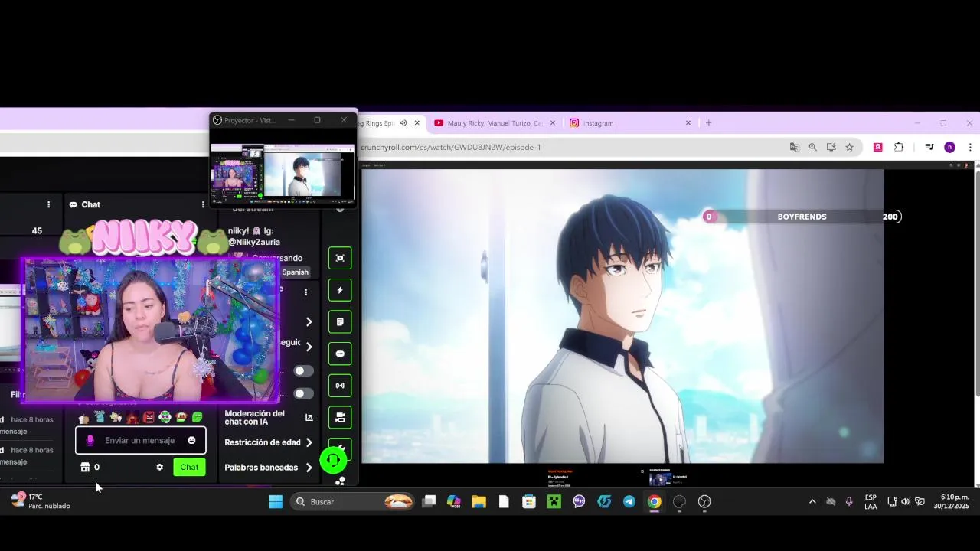Open the shop icon beside the 0 count
Screen dimensions: 980x551
[85, 467]
